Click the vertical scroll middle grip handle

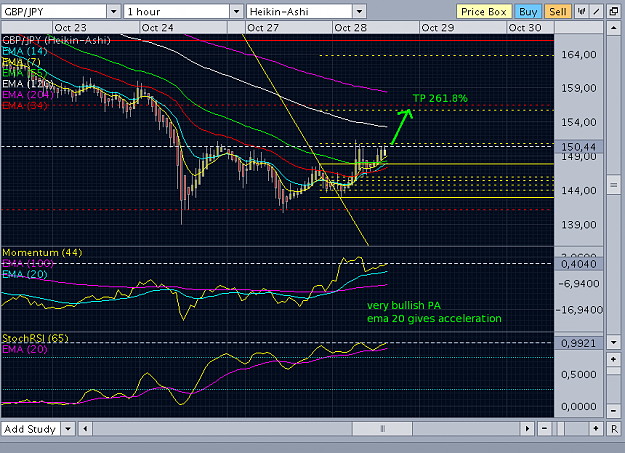click(x=613, y=185)
